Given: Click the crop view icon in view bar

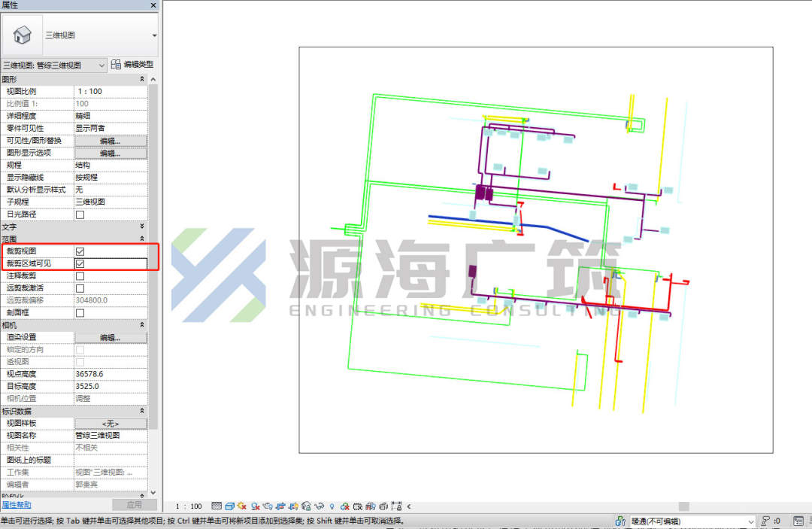Looking at the screenshot, I should pos(280,506).
